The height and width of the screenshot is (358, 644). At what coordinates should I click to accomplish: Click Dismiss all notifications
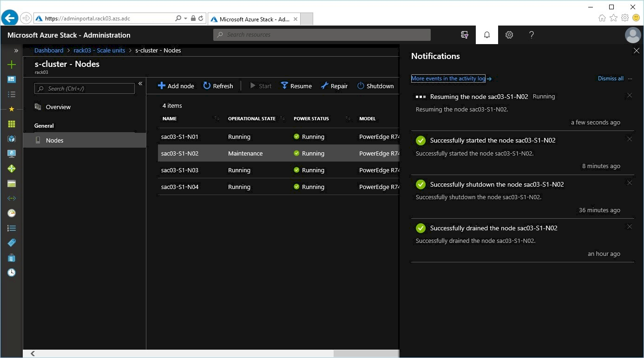(611, 78)
